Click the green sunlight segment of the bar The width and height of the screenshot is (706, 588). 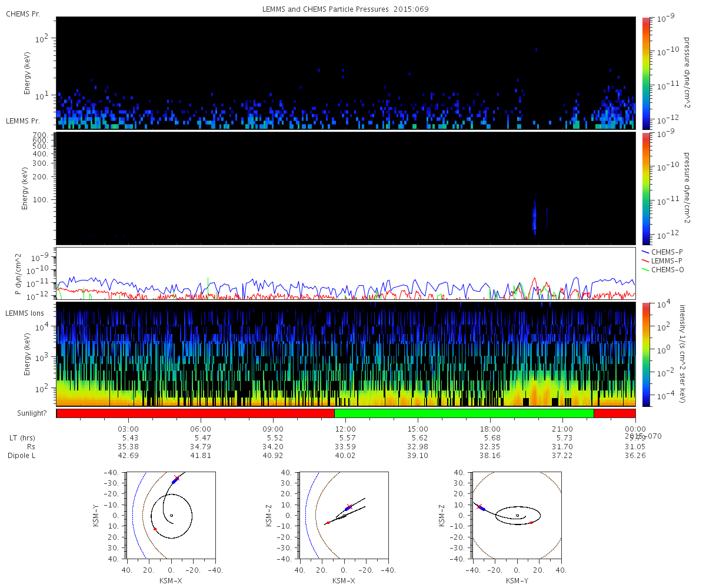[464, 413]
